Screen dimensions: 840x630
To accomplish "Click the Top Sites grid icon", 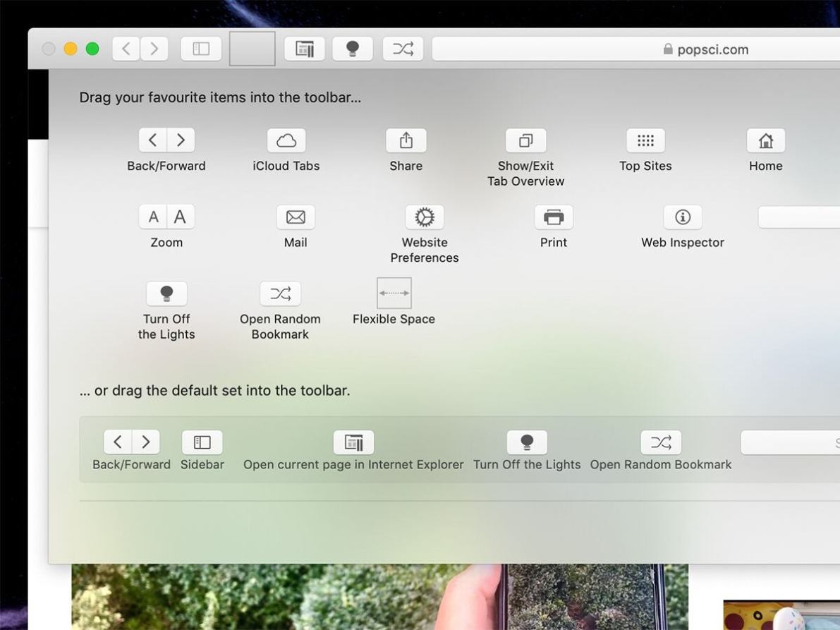I will click(645, 140).
